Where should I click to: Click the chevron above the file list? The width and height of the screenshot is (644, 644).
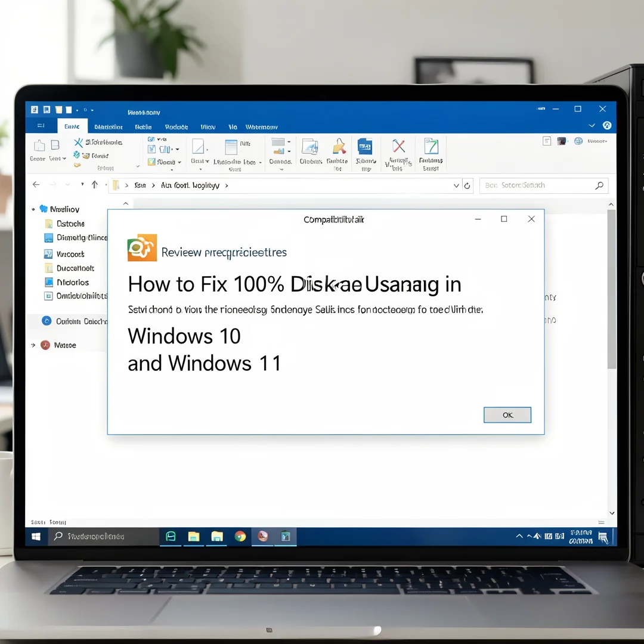pyautogui.click(x=126, y=204)
